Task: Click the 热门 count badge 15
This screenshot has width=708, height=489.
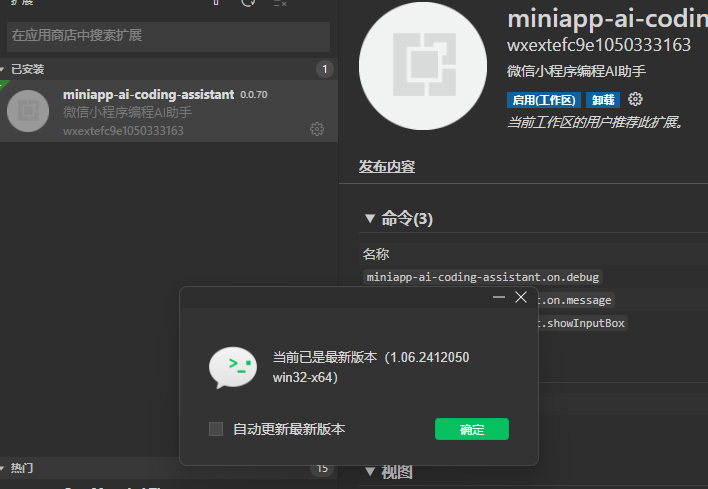Action: (322, 468)
